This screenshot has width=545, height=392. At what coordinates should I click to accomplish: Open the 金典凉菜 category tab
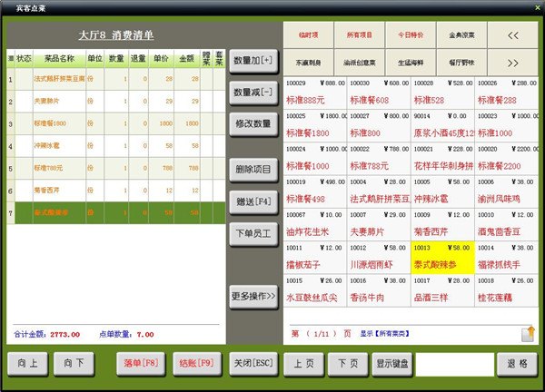461,35
